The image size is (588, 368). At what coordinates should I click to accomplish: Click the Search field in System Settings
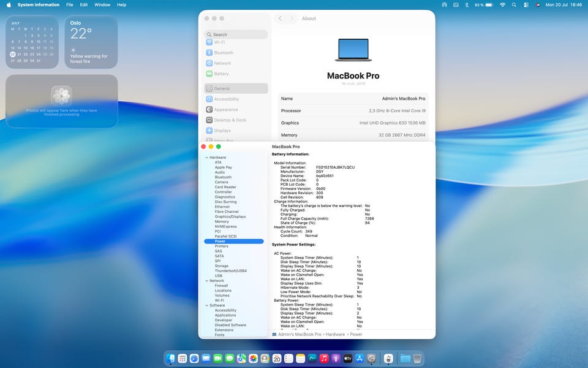[236, 34]
